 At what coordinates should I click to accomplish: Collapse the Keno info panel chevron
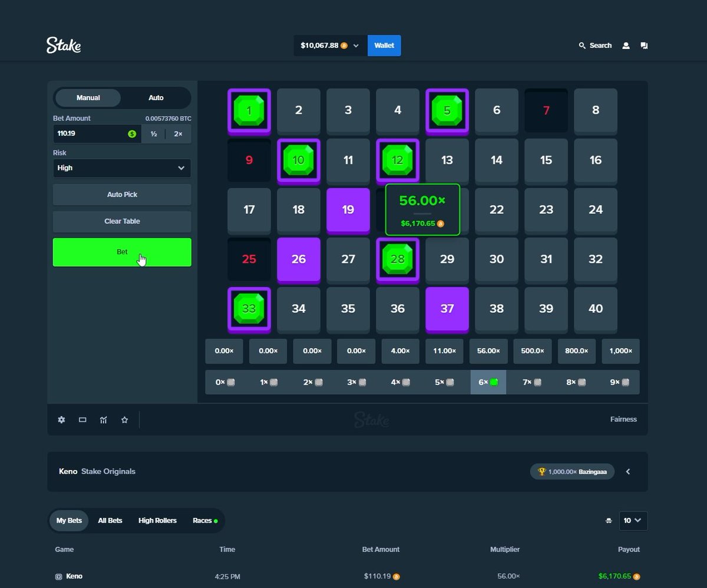pos(628,471)
